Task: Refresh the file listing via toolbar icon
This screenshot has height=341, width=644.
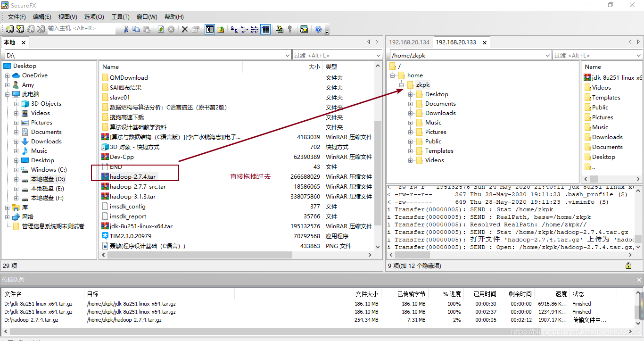Action: [x=161, y=29]
